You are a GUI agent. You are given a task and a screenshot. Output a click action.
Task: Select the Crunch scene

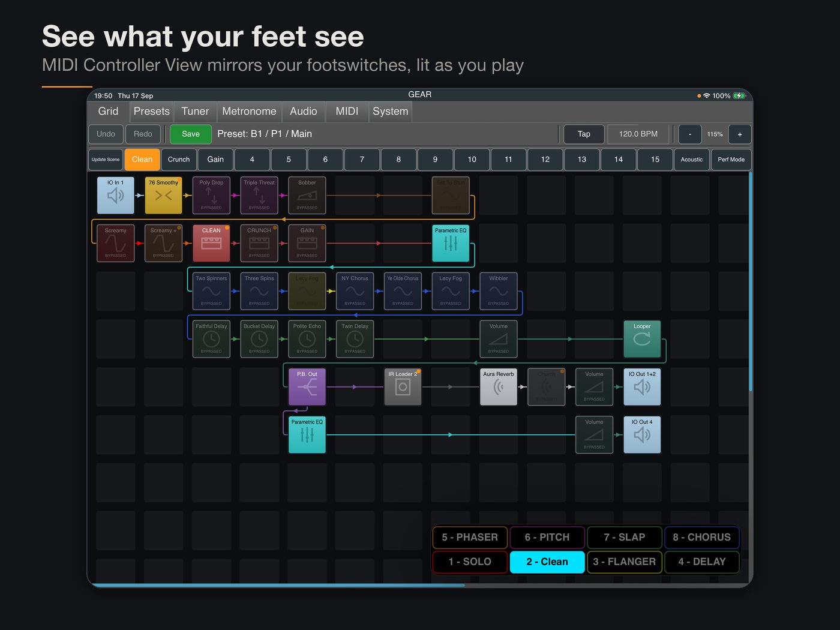tap(179, 160)
